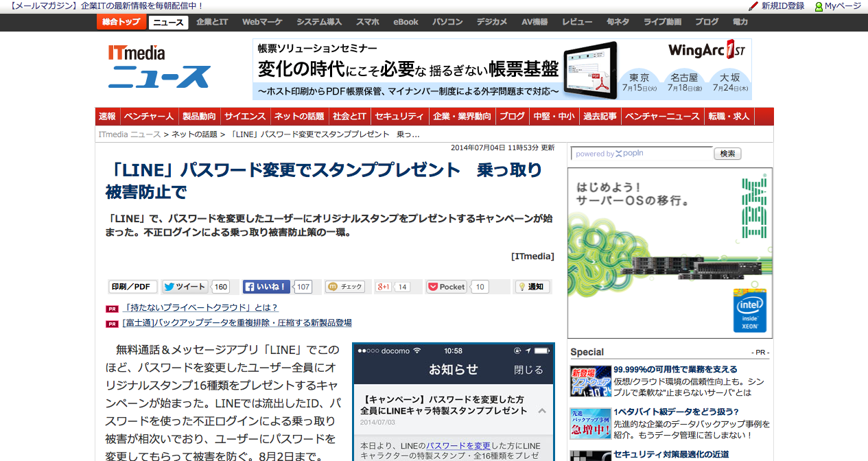
Task: Click the IBM サーバーOSの移行 ad banner
Action: point(670,253)
